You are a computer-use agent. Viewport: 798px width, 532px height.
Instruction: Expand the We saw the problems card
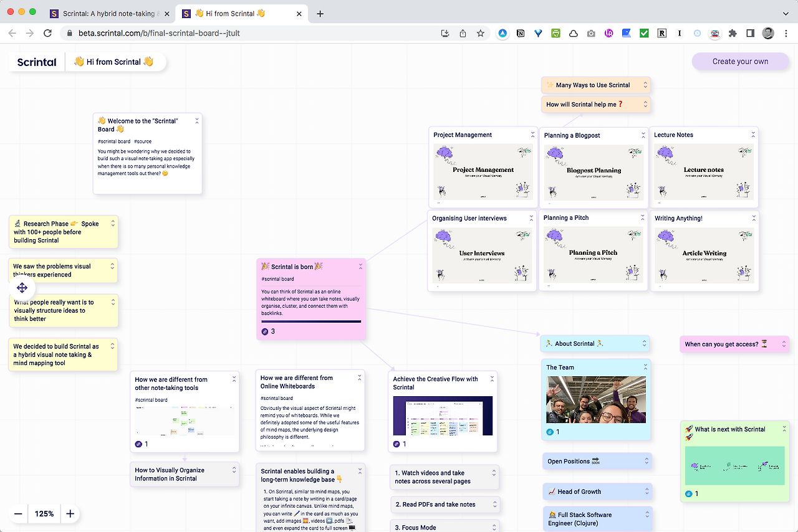click(113, 266)
